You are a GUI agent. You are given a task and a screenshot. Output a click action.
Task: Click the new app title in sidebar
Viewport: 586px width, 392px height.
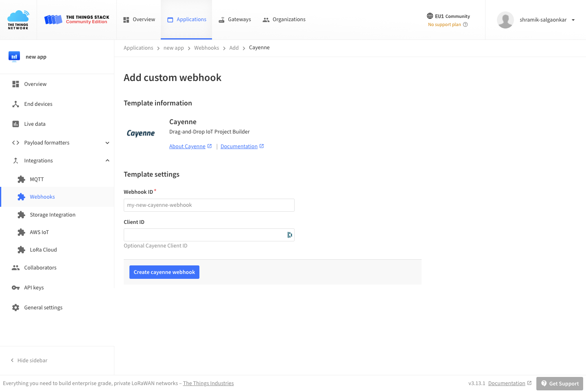(x=36, y=57)
